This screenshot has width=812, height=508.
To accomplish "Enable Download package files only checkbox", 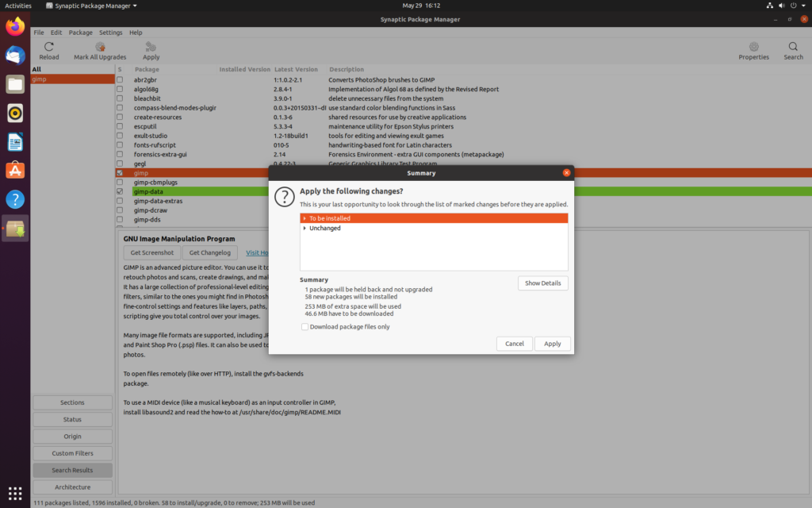I will pos(304,326).
